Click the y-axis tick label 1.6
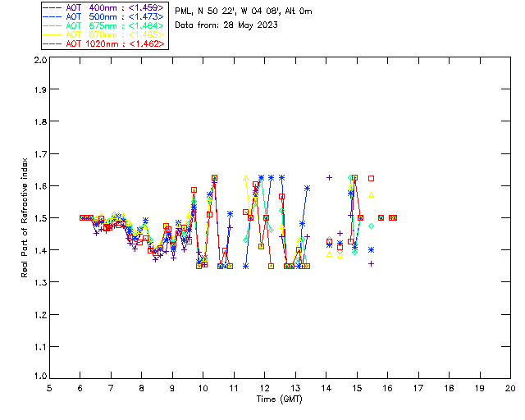The width and height of the screenshot is (525, 420). click(x=40, y=186)
